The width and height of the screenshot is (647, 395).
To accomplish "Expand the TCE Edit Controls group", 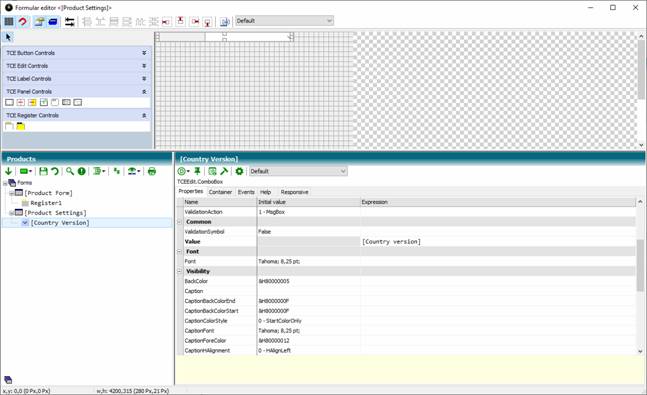I will [144, 66].
